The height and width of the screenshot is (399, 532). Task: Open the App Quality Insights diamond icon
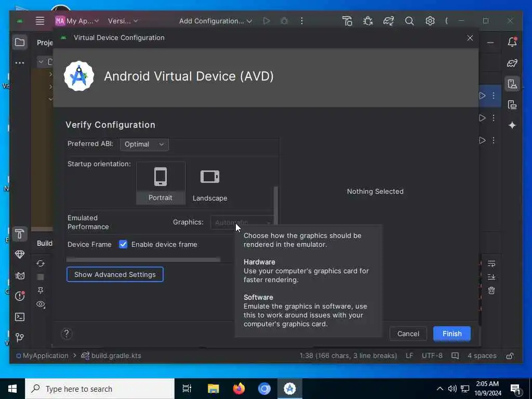(20, 255)
